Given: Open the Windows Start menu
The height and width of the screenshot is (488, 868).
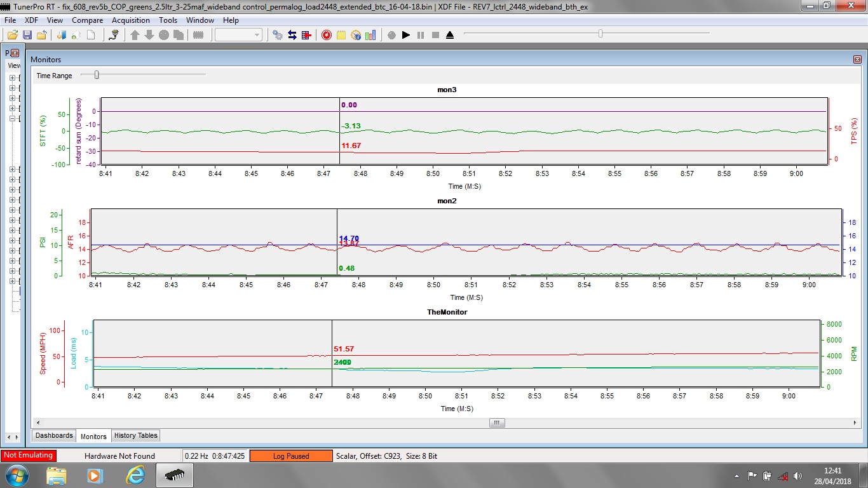Looking at the screenshot, I should pyautogui.click(x=16, y=475).
